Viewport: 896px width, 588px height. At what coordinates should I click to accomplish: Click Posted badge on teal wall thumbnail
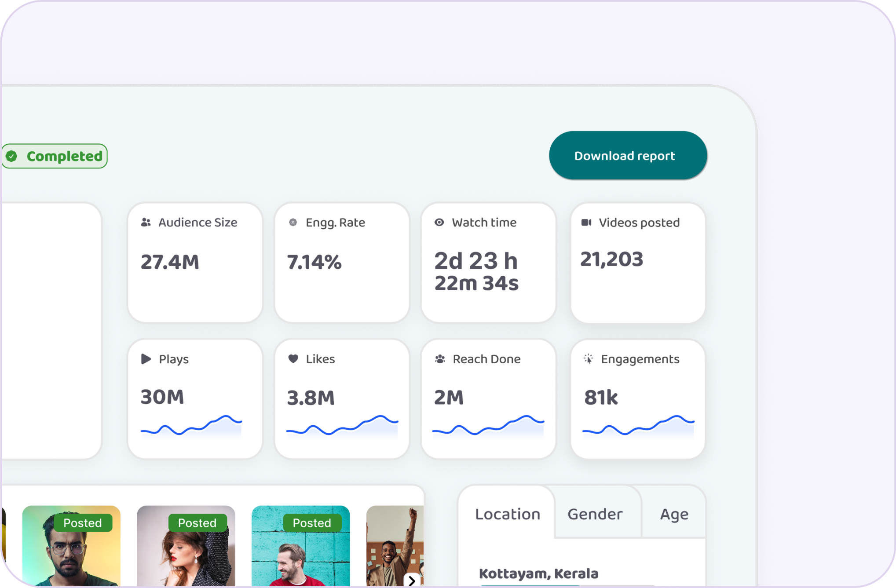(x=312, y=523)
